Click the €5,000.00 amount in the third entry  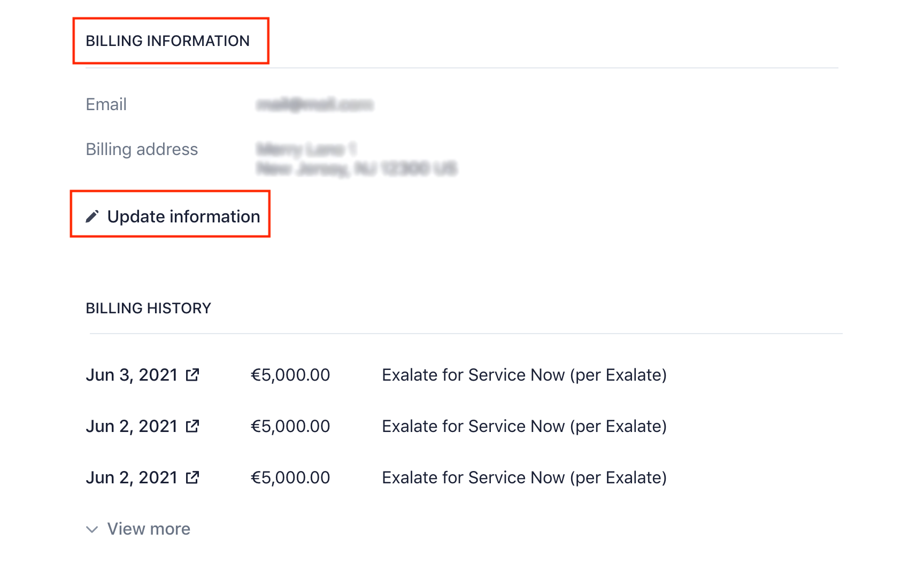290,477
